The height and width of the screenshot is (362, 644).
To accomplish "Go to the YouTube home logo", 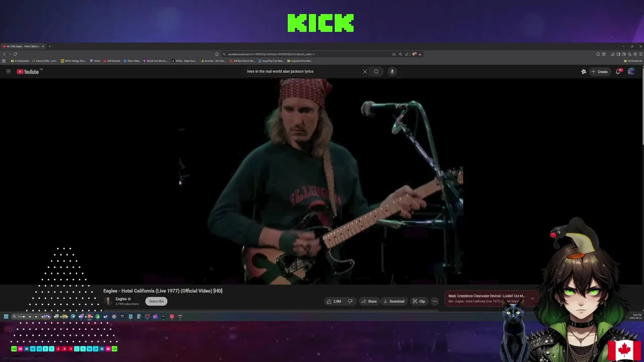I will pyautogui.click(x=28, y=71).
